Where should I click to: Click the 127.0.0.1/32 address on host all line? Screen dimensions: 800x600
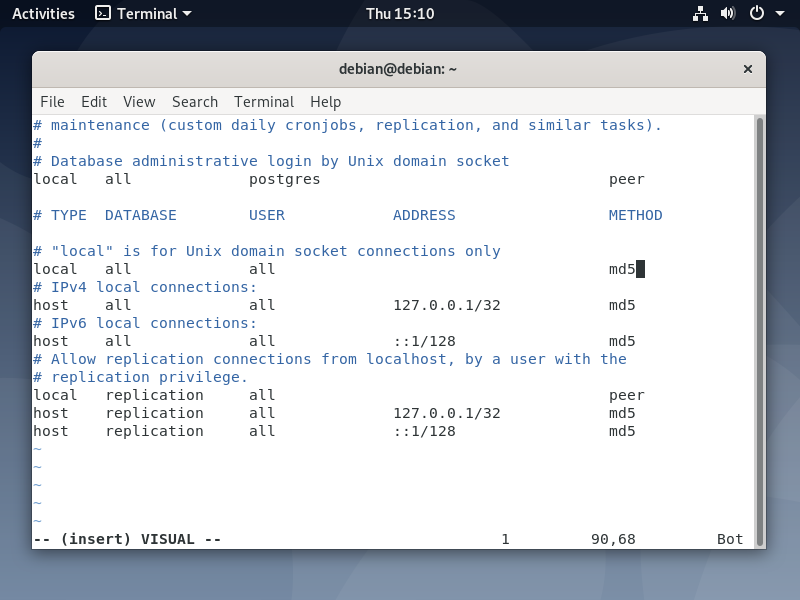pos(447,305)
